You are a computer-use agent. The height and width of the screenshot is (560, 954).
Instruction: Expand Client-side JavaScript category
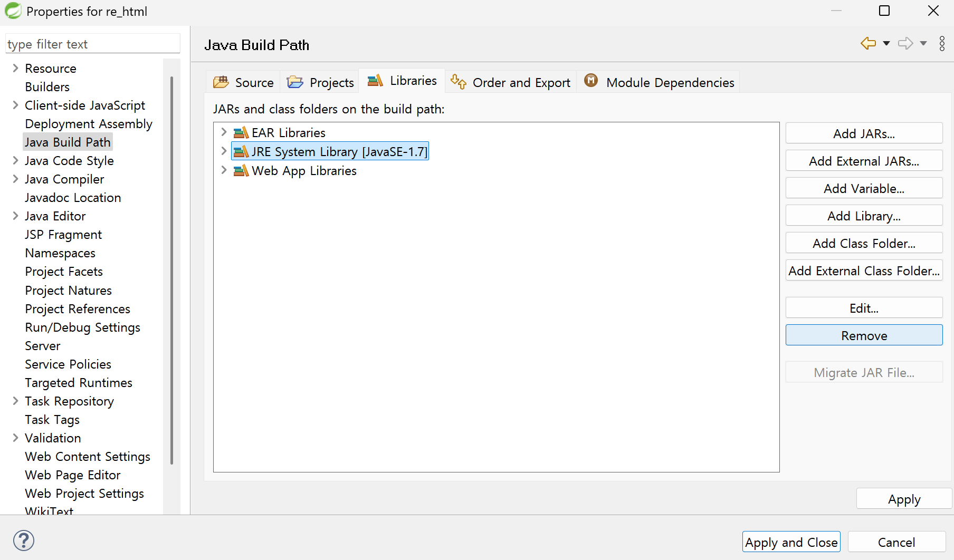(15, 105)
